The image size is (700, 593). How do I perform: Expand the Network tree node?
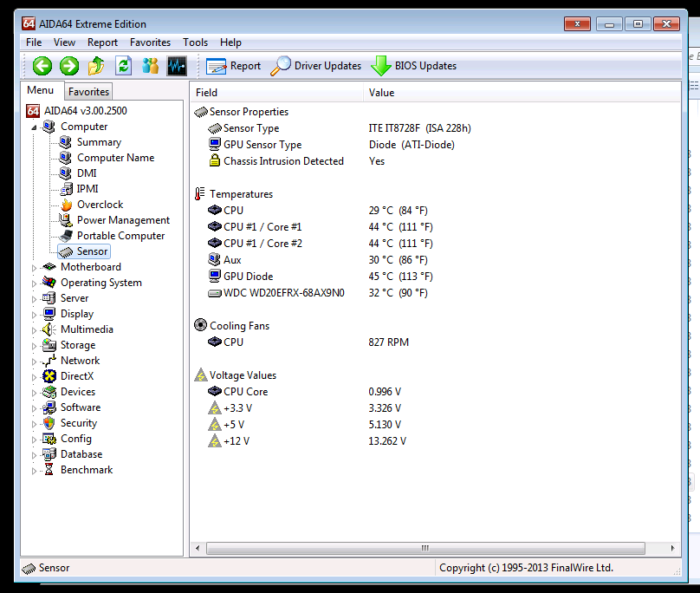(35, 362)
